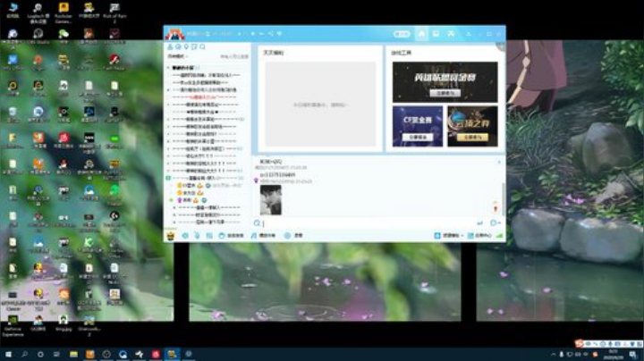Open the mode dropdown under the sidebar icons
The width and height of the screenshot is (644, 361).
(177, 56)
